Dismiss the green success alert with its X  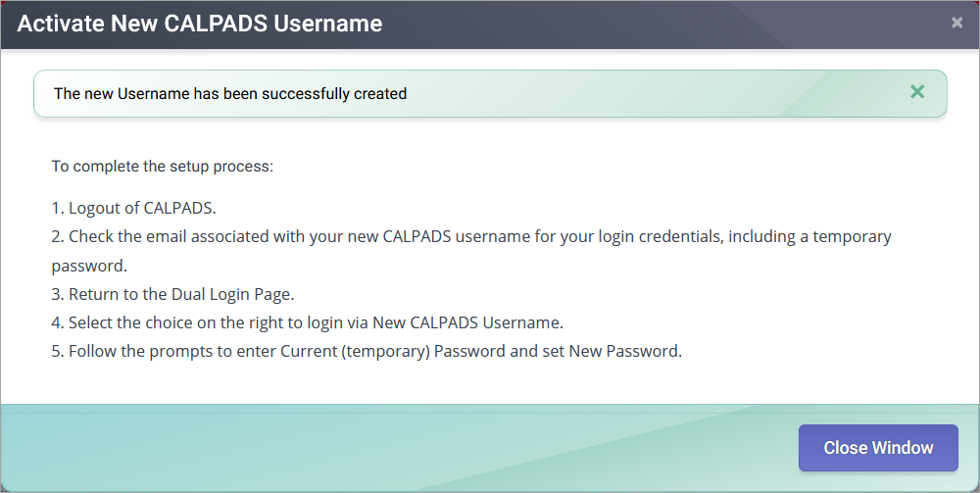tap(917, 92)
